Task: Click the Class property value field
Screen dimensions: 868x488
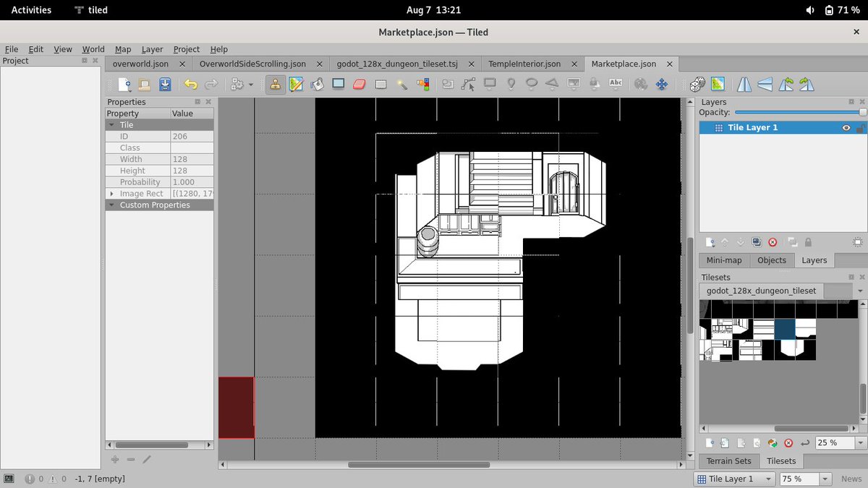Action: point(192,147)
